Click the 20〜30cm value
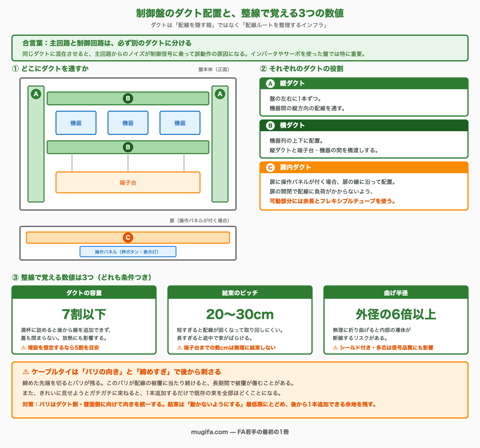 (240, 314)
